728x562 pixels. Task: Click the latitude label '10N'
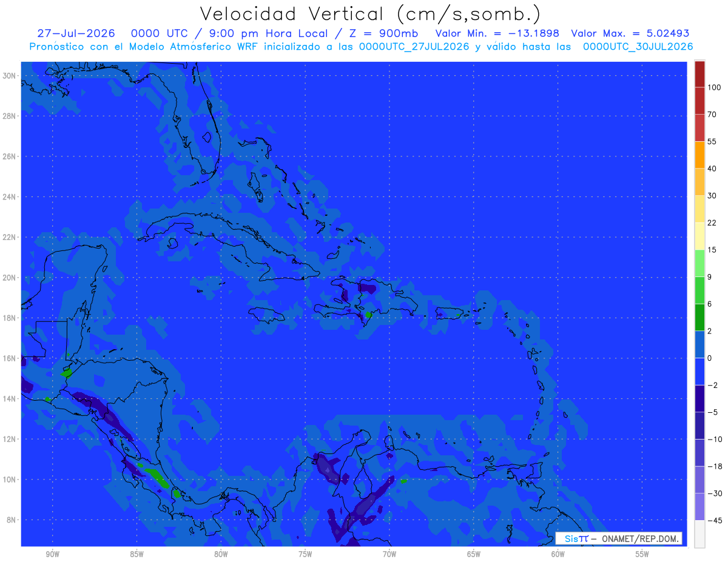(x=10, y=480)
